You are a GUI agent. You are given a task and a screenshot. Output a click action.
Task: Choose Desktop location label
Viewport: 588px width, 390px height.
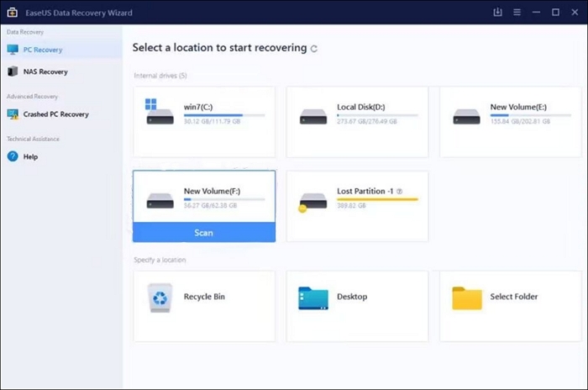(352, 297)
